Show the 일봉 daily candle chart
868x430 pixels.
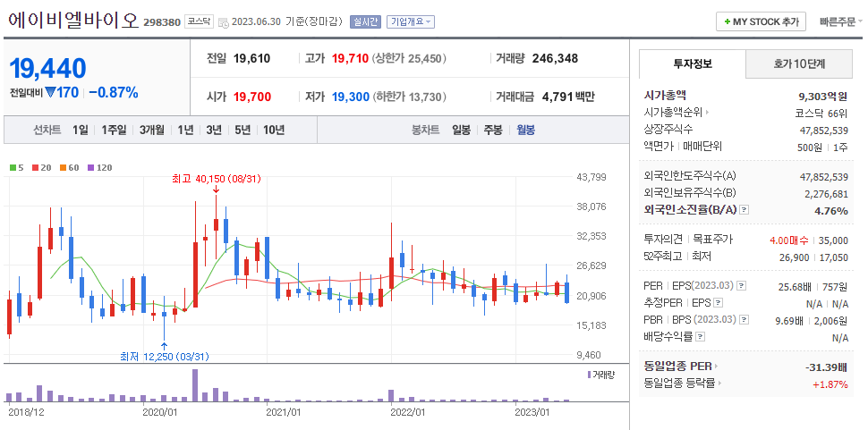tap(461, 130)
